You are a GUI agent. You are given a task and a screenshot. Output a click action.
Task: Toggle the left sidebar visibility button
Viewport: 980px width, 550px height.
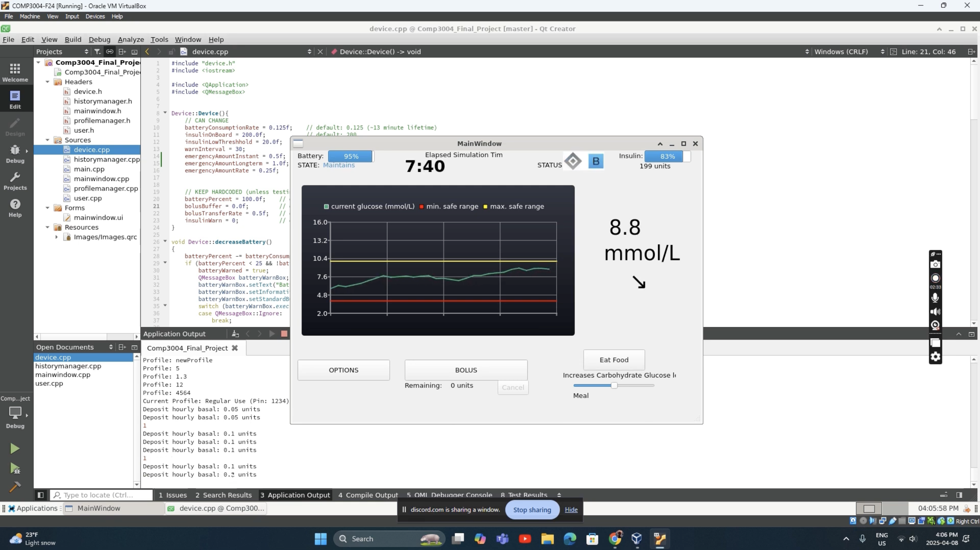(x=40, y=495)
